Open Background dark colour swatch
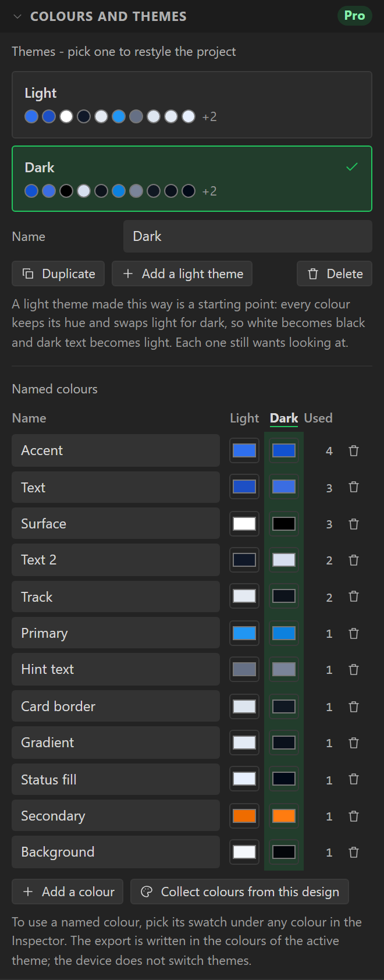Screen dimensions: 384x980 (284, 852)
